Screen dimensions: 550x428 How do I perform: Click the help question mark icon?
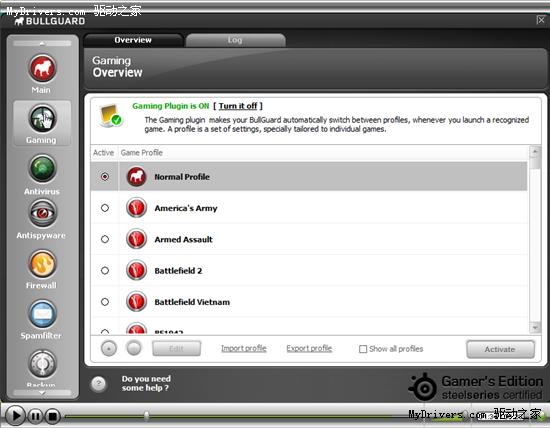click(99, 383)
